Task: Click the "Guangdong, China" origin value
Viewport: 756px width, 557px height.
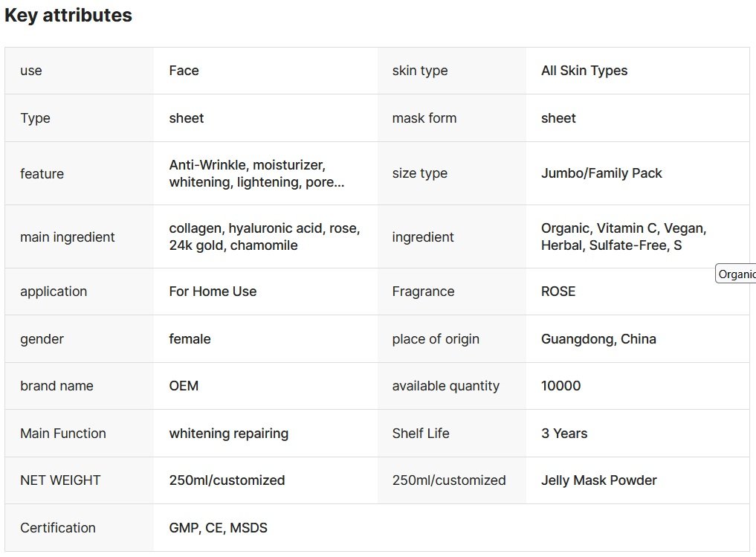Action: [x=598, y=339]
